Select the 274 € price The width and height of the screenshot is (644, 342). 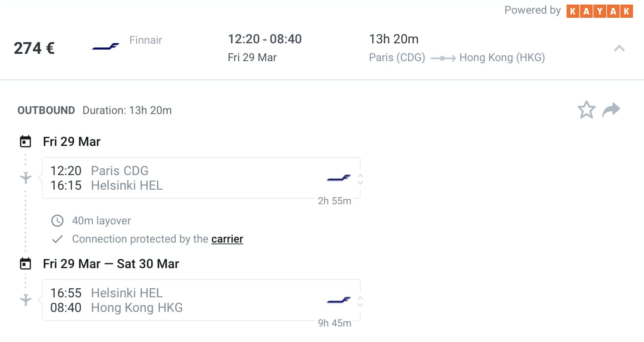[34, 48]
